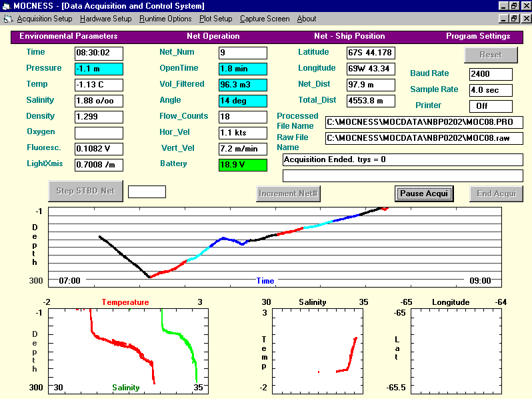
Task: Minimize the inner child window
Action: [503, 19]
